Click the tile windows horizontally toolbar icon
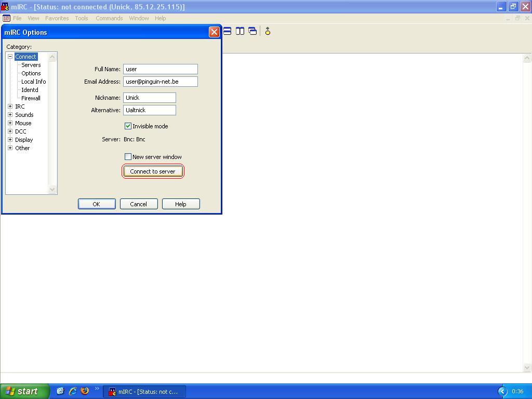 [228, 31]
